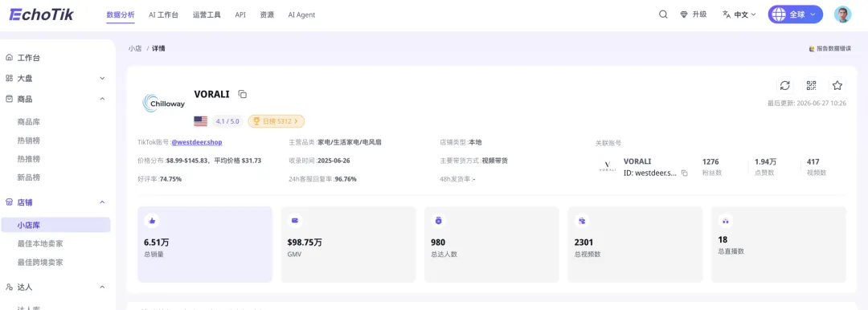Click the 商品 bag icon
This screenshot has width=868, height=310.
pyautogui.click(x=9, y=99)
